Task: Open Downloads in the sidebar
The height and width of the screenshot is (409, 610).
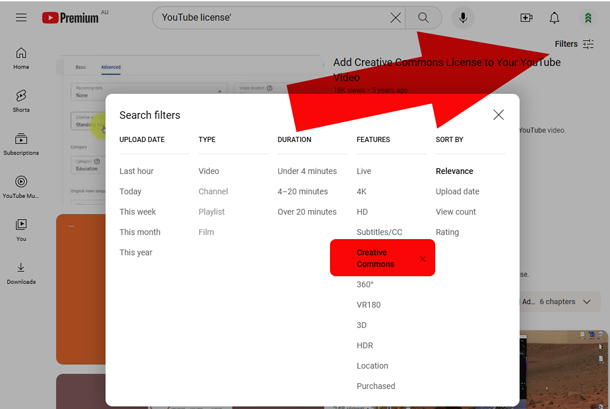Action: (21, 273)
